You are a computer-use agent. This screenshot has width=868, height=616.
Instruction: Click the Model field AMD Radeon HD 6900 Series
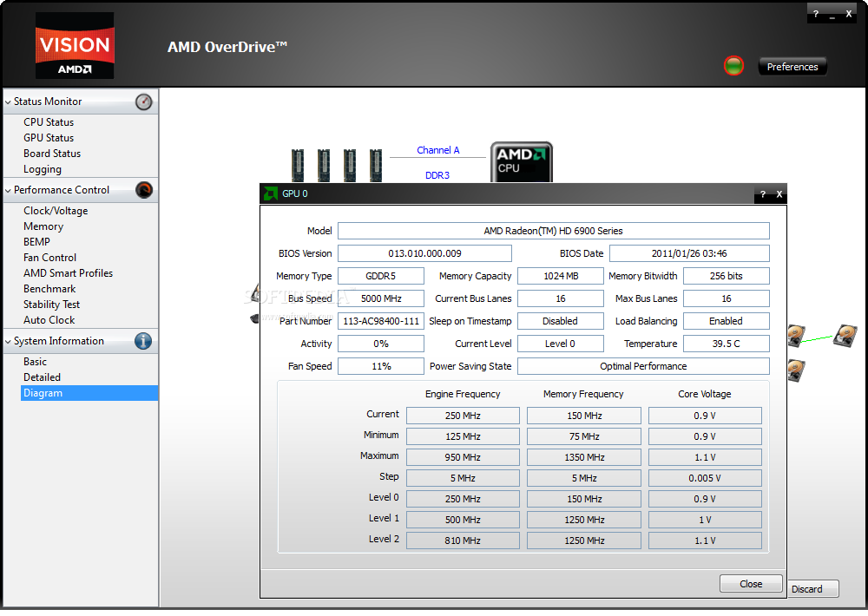coord(554,231)
